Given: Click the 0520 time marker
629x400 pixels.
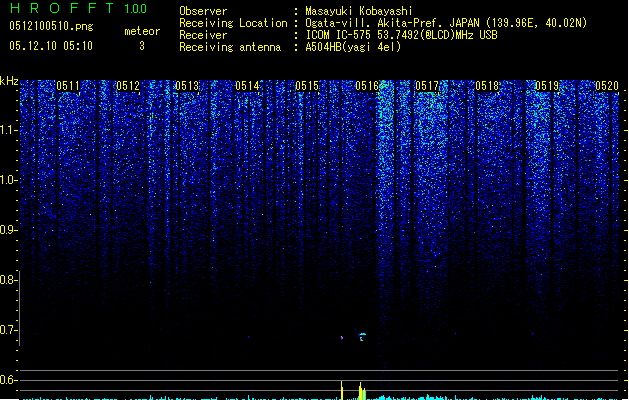Looking at the screenshot, I should coord(607,86).
